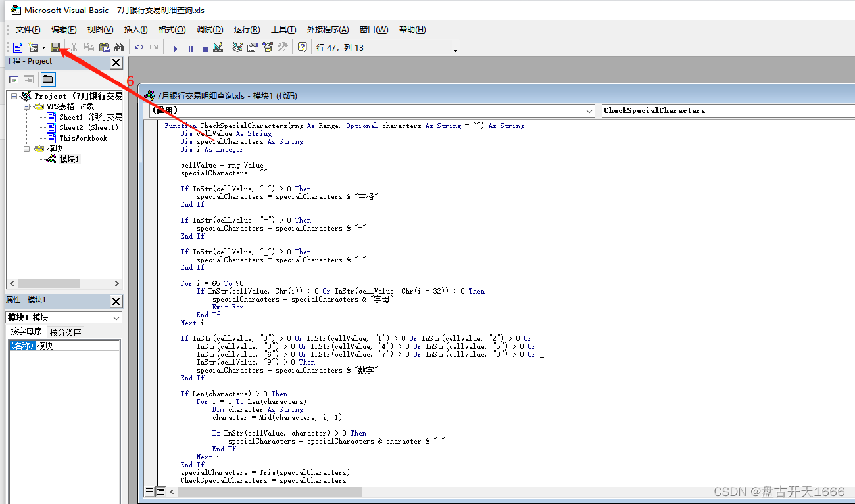Click View Code icon in Project panel
Viewport: 855px width, 504px height.
tap(14, 80)
